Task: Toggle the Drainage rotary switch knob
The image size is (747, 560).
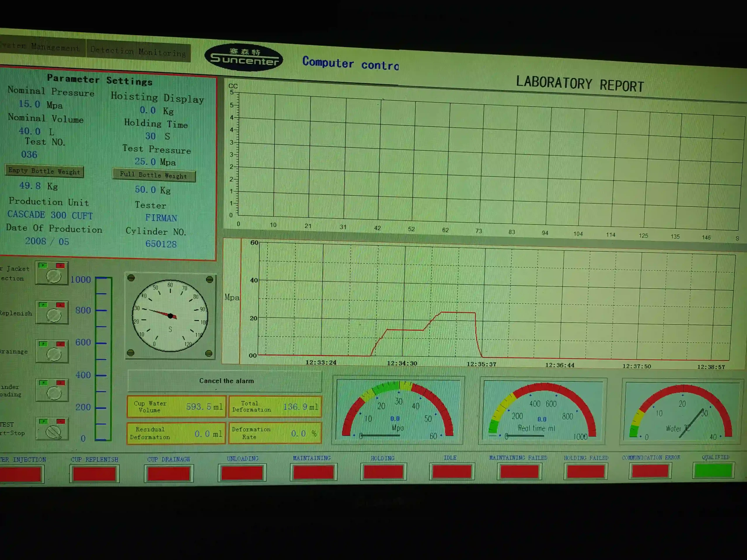Action: [54, 354]
